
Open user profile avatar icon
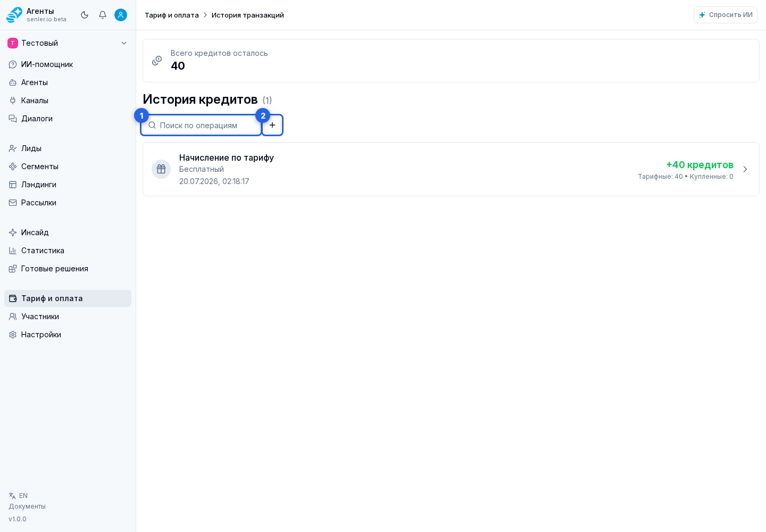pyautogui.click(x=121, y=15)
